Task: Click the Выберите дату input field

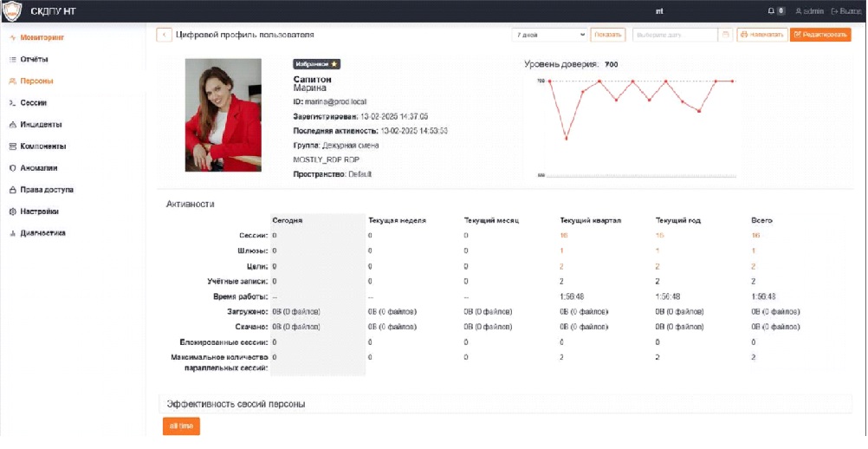Action: [675, 36]
